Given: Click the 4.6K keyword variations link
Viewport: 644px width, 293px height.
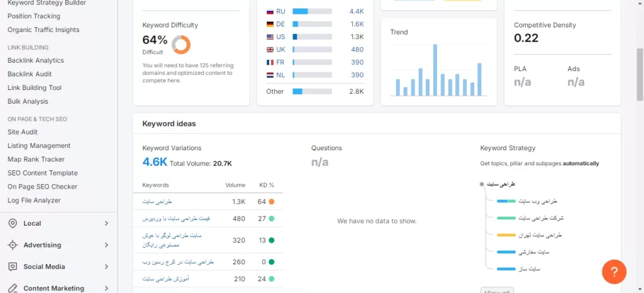Looking at the screenshot, I should [155, 162].
